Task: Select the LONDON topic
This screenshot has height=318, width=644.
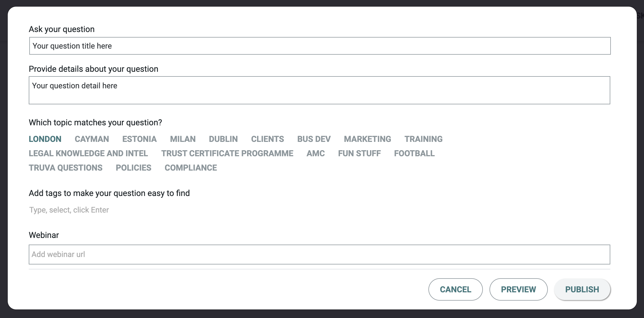Action: click(x=45, y=139)
